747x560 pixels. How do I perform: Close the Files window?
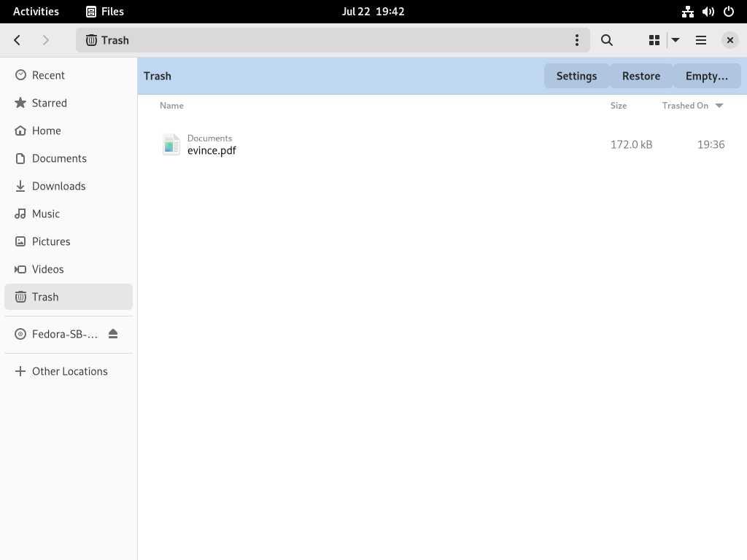[729, 40]
